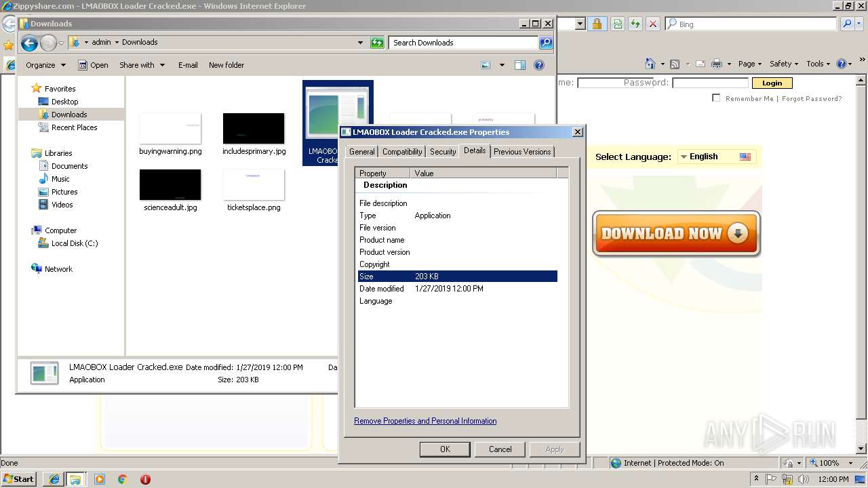Click the Read mail envelope icon
This screenshot has width=868, height=488.
(700, 64)
